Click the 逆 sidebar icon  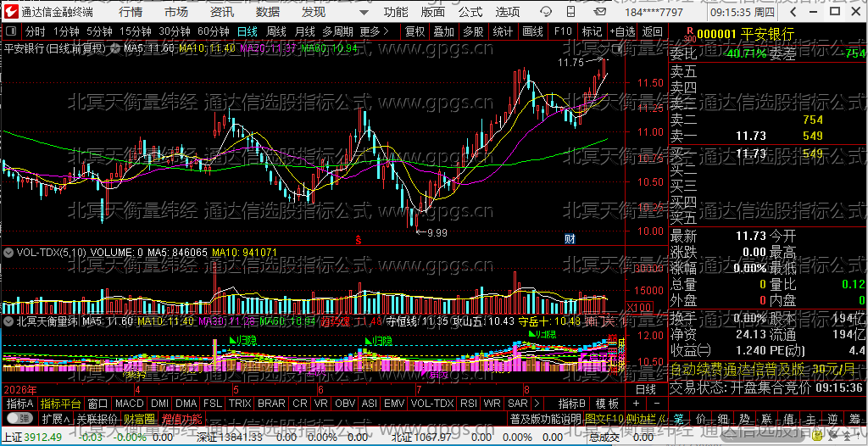tap(832, 418)
